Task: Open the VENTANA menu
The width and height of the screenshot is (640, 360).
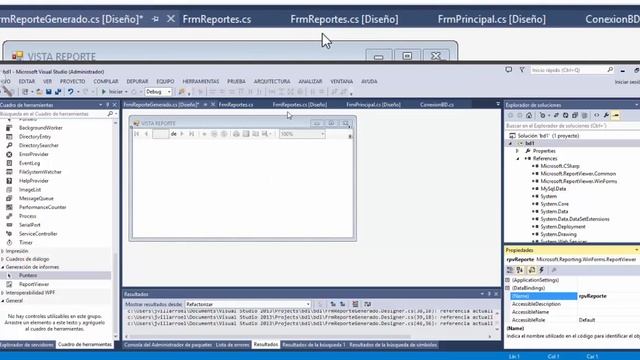Action: coord(342,82)
